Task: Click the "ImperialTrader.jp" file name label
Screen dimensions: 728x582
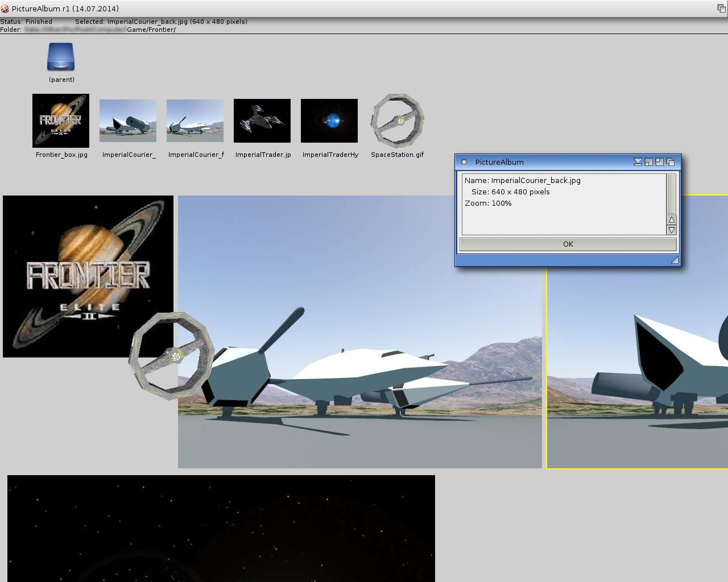Action: pyautogui.click(x=263, y=155)
